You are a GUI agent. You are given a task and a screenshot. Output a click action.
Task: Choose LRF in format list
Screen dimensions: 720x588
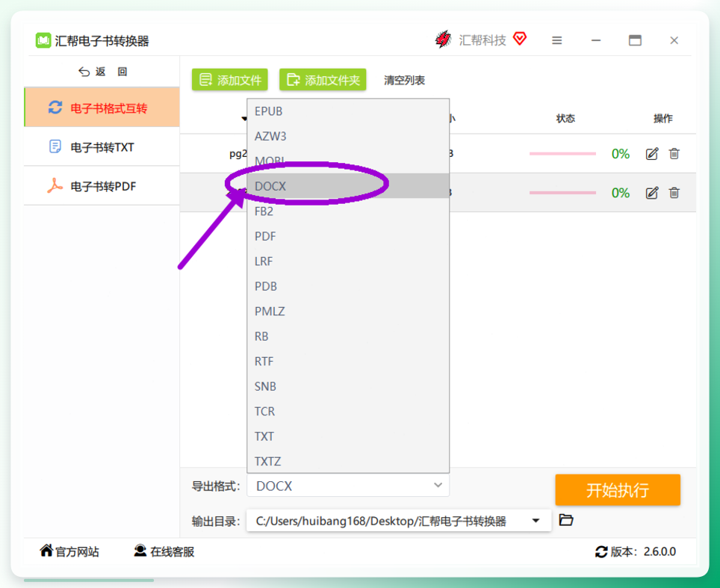click(348, 261)
